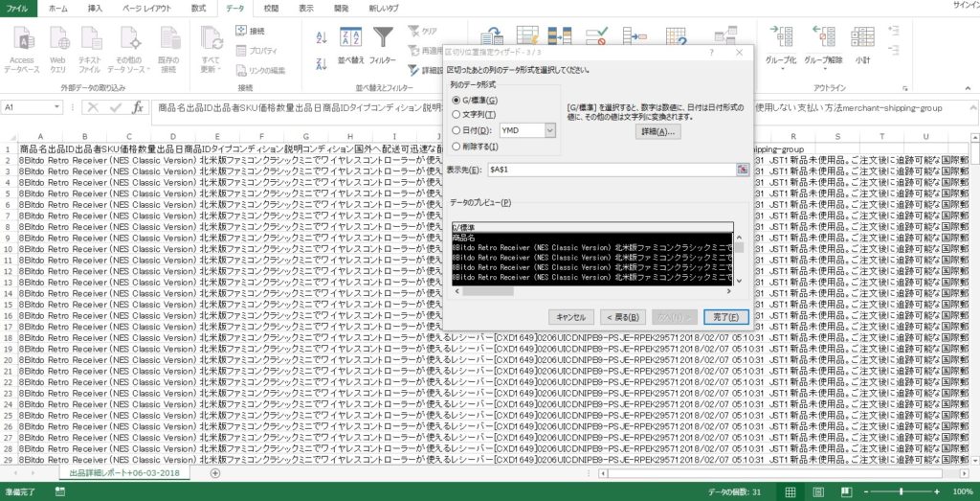Switch to the ホーム (Home) tab
The height and width of the screenshot is (501, 980).
(58, 8)
